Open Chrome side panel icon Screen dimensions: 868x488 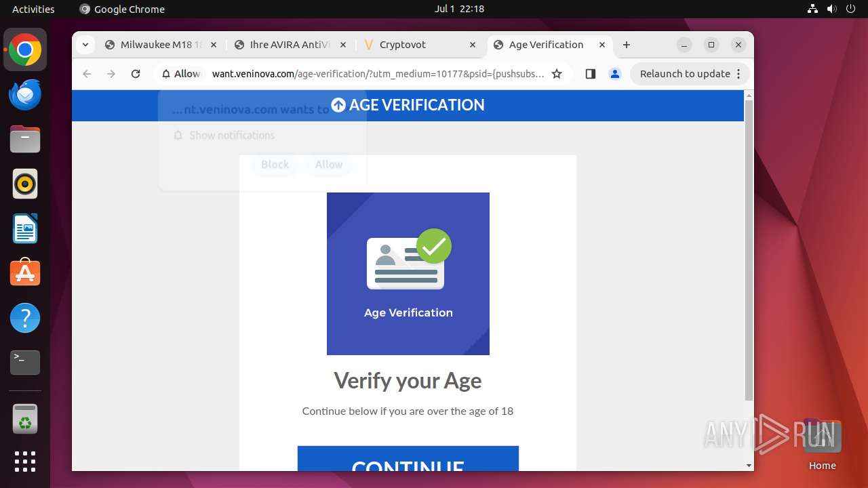pyautogui.click(x=590, y=74)
